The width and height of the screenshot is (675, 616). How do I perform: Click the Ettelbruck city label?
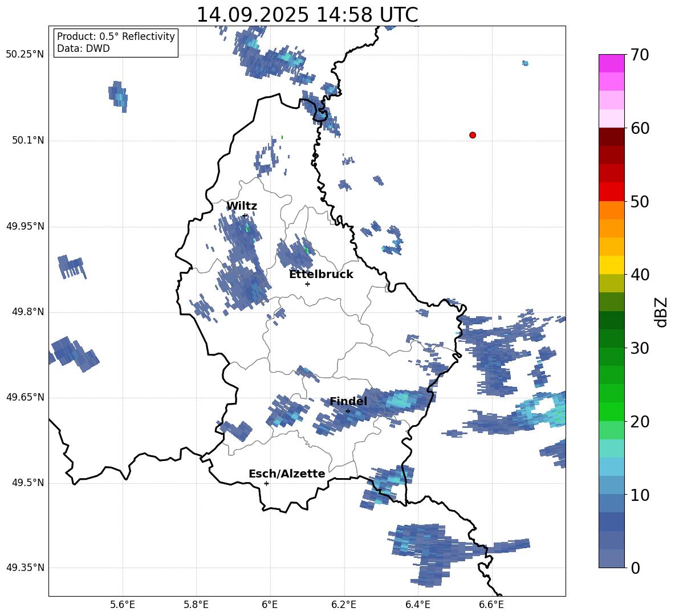point(321,275)
